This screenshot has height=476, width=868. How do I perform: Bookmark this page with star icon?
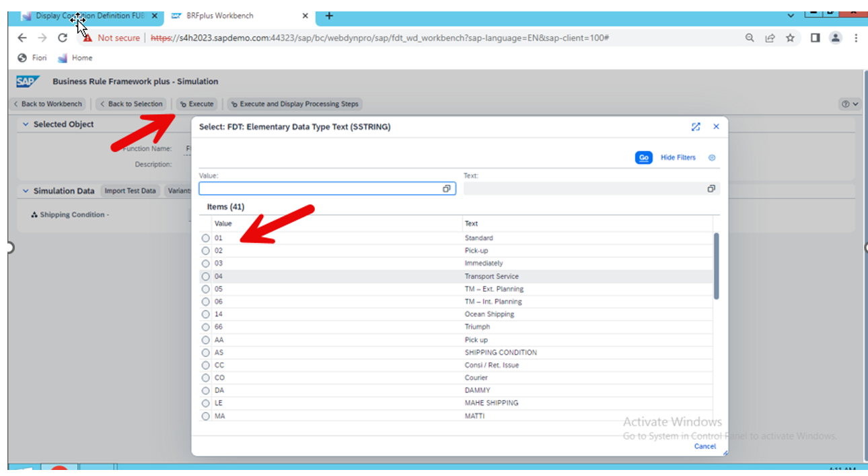[x=790, y=38]
